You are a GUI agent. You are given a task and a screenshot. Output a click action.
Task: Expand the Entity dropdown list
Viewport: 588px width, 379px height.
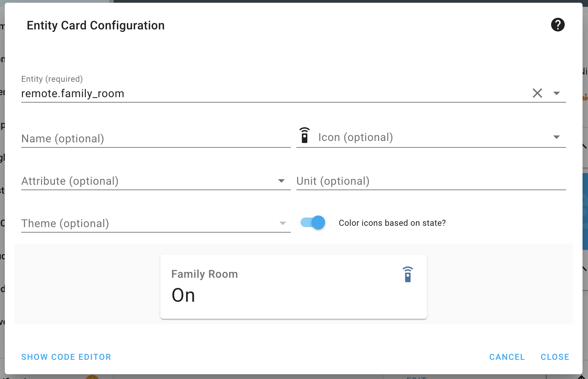coord(557,93)
